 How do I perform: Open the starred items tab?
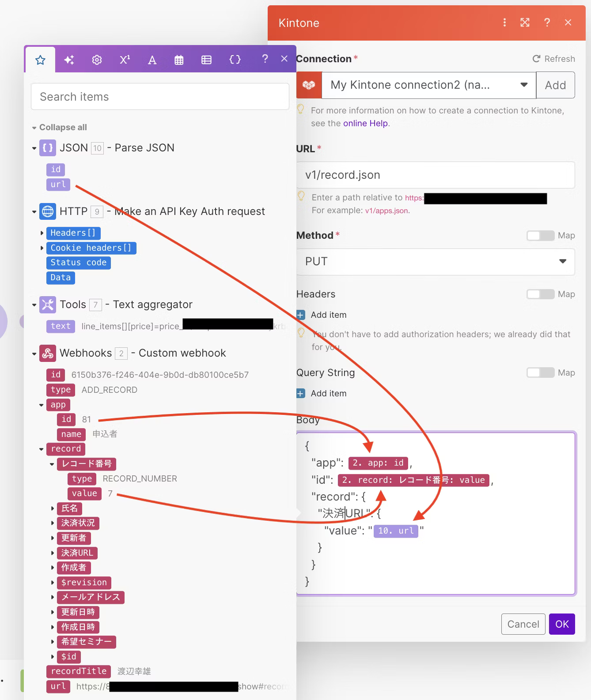coord(40,60)
